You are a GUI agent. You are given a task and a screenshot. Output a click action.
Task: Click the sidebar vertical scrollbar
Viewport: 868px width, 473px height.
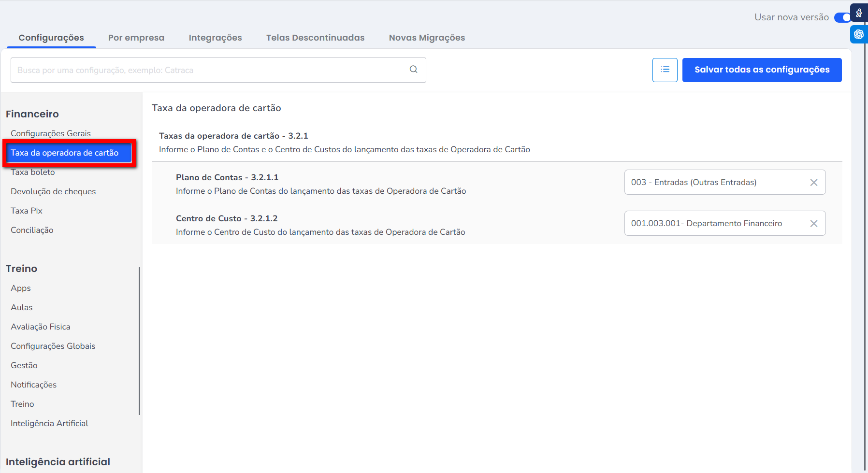139,341
